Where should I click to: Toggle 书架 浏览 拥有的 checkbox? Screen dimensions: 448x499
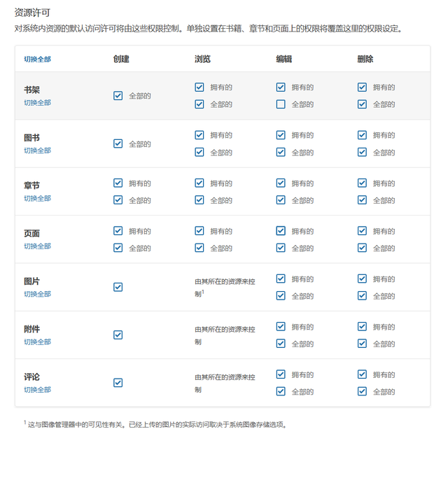(x=199, y=87)
